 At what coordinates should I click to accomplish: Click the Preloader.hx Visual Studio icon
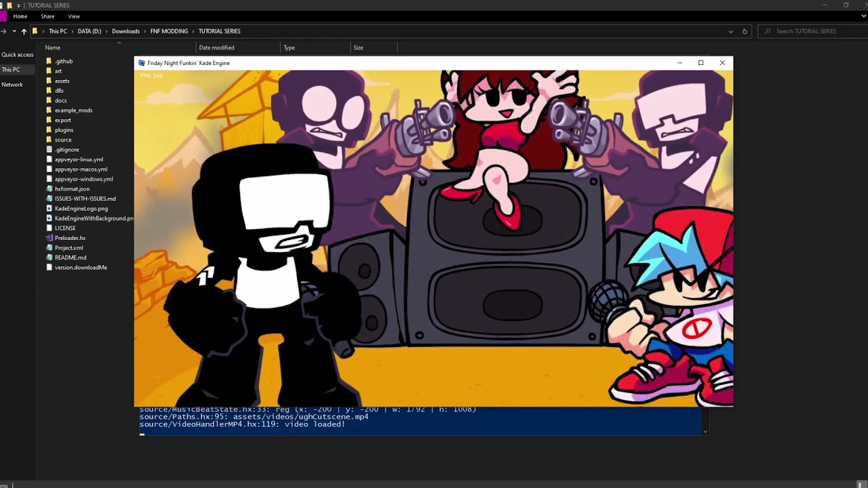(49, 238)
